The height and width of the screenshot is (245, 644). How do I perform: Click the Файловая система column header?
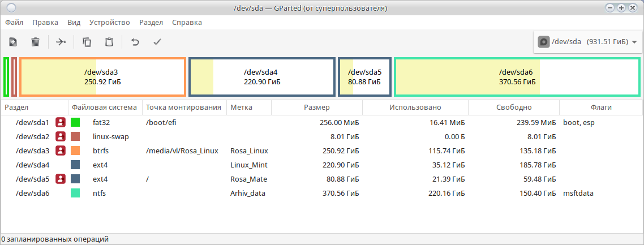pos(105,108)
